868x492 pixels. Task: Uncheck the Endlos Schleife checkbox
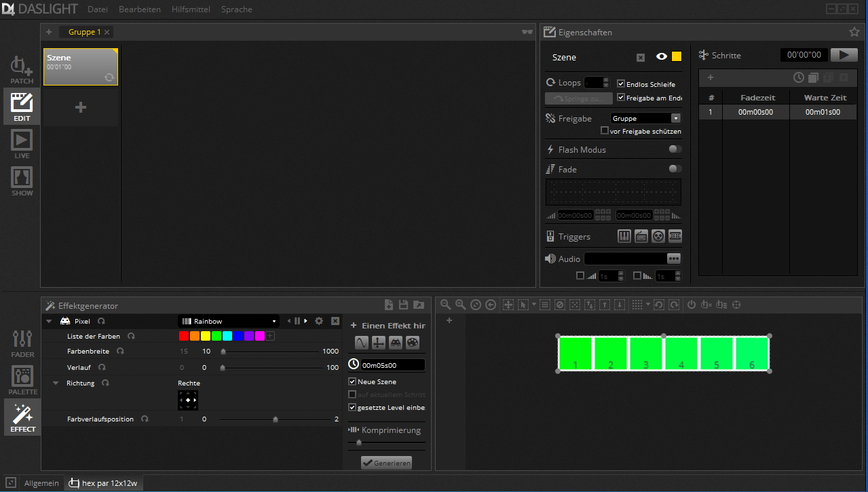point(621,84)
